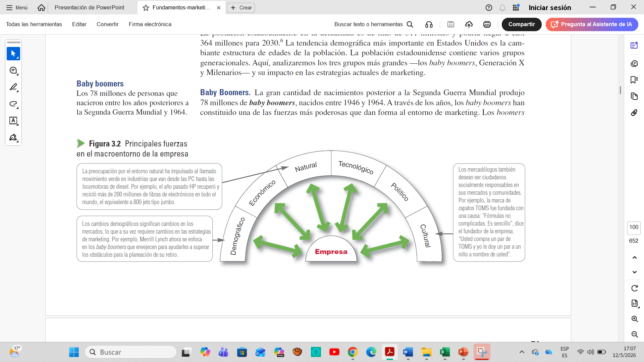Viewport: 644px width, 362px height.
Task: Open the bookmarks panel icon
Action: (x=634, y=80)
